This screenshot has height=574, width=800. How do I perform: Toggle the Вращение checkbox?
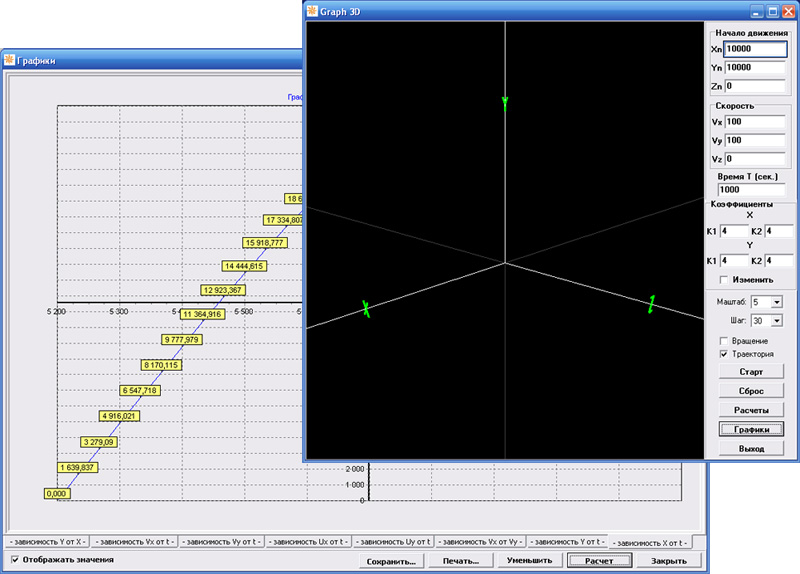point(724,341)
